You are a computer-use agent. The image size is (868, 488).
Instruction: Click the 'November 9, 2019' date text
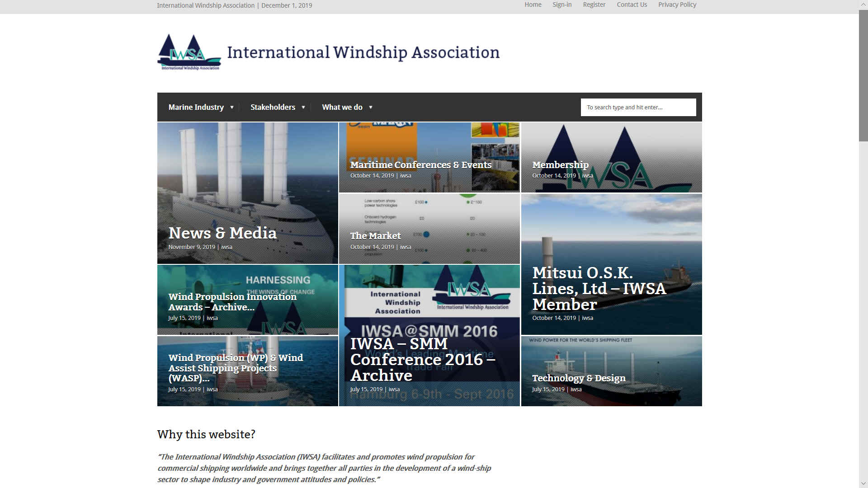[192, 247]
